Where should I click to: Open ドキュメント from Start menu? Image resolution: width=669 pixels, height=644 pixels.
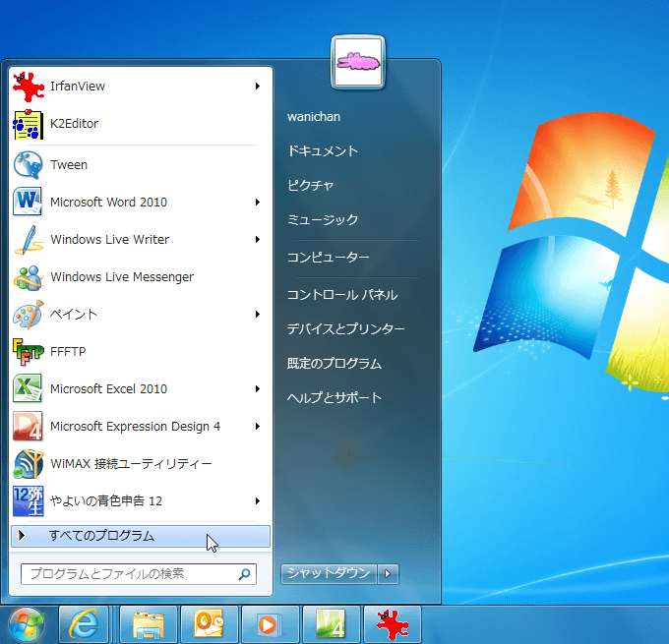pos(323,151)
